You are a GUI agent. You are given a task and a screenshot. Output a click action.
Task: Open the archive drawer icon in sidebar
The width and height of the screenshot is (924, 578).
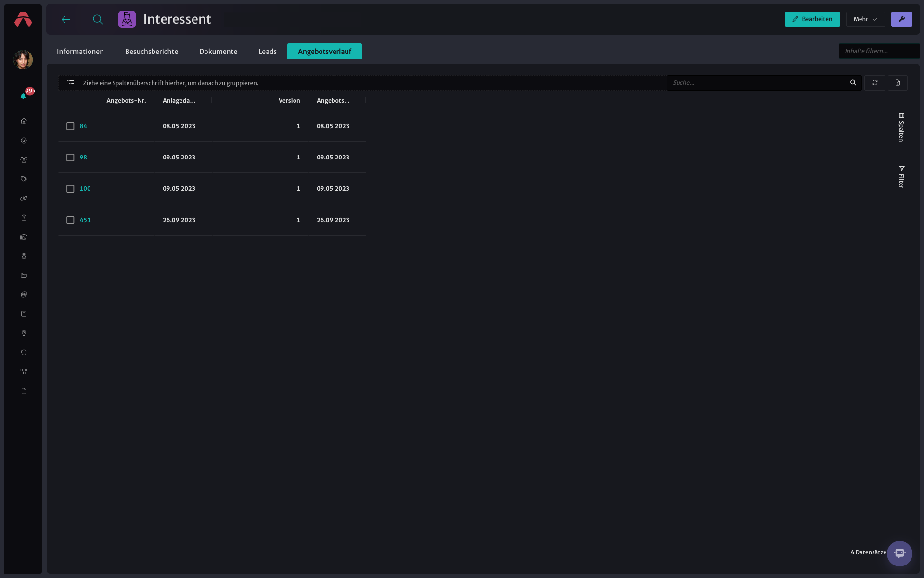click(x=24, y=314)
